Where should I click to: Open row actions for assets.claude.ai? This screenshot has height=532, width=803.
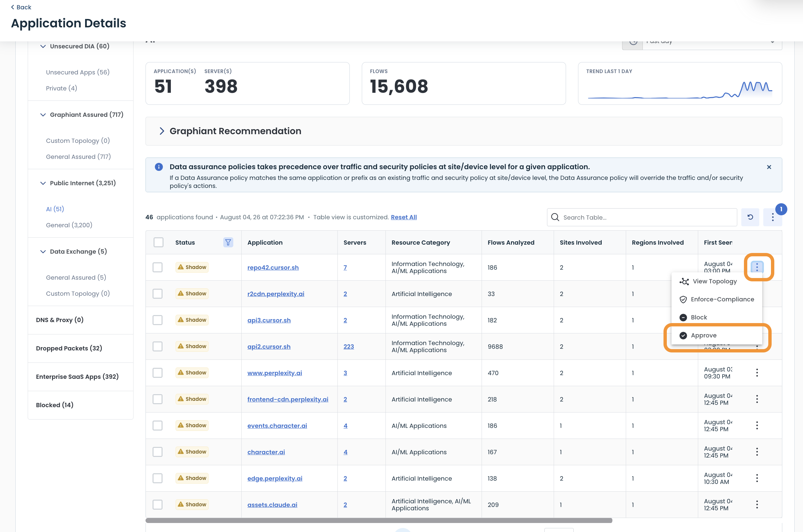(757, 505)
